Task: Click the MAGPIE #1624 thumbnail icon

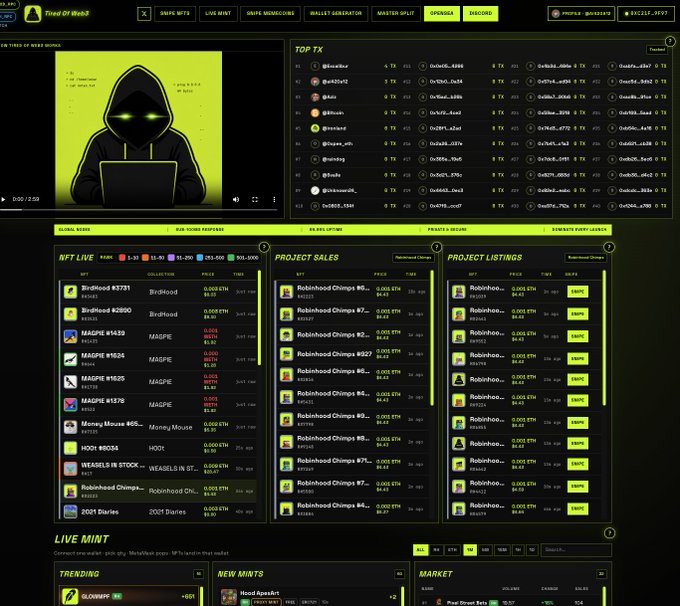Action: click(70, 359)
